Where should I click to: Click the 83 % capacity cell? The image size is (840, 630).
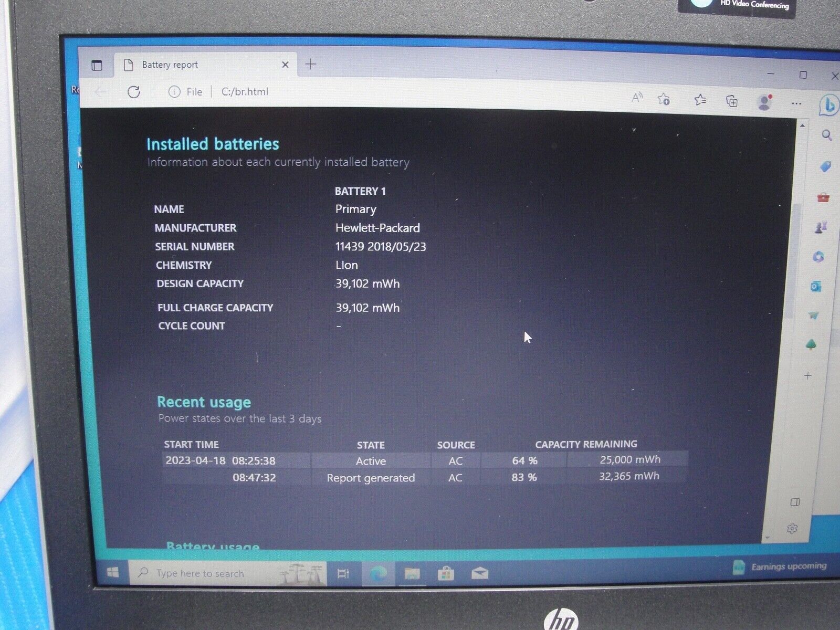(x=524, y=477)
